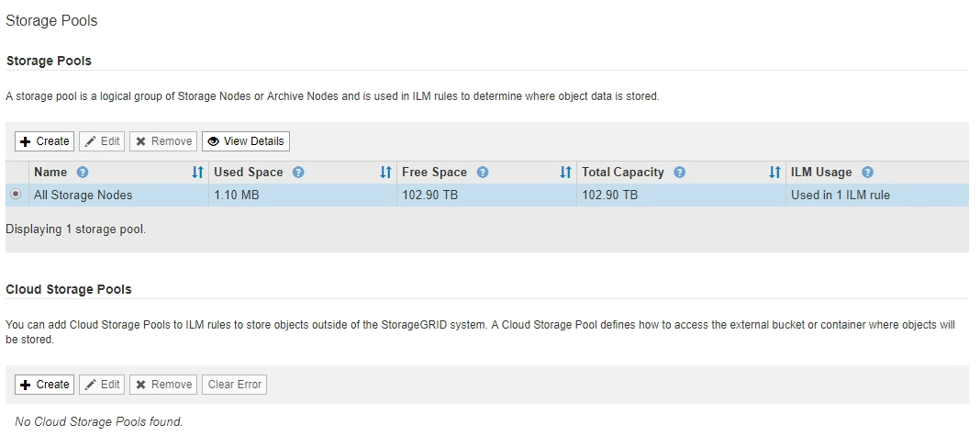Sort by Total Capacity column arrows

point(774,173)
